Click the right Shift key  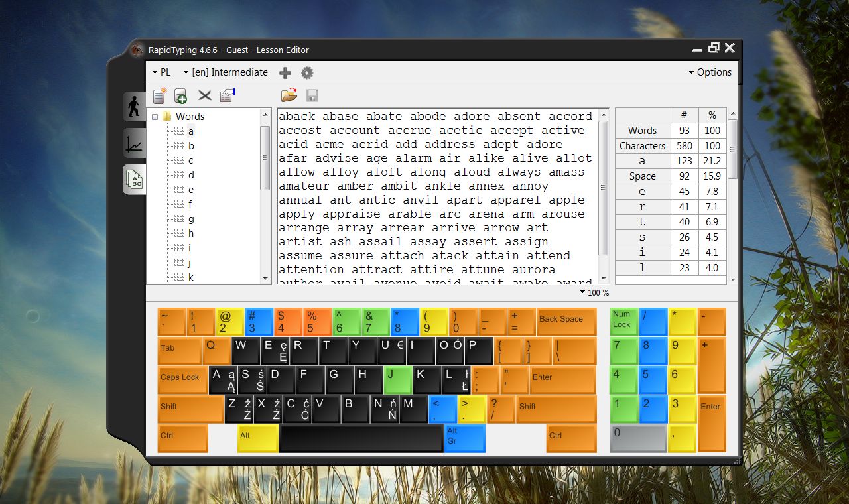click(556, 409)
